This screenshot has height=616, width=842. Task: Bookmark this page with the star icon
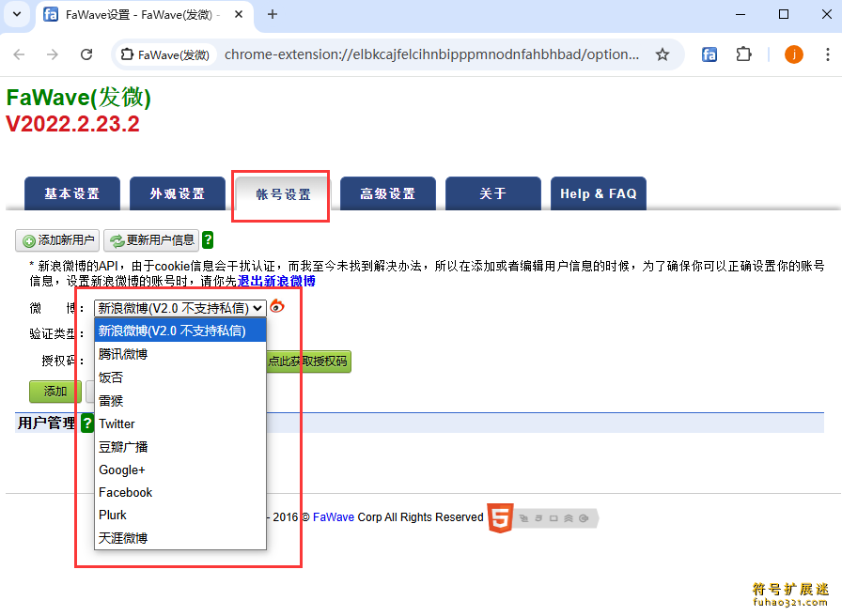(663, 54)
